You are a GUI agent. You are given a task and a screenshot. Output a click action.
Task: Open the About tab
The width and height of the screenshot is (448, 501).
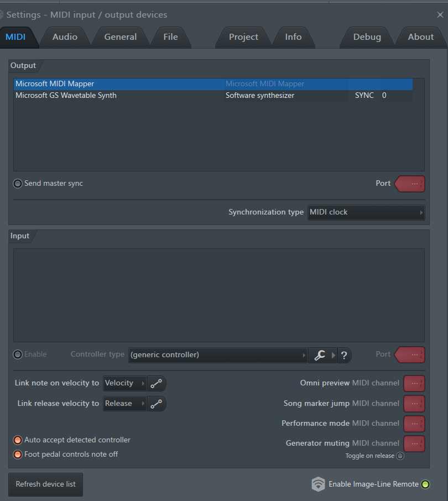pos(421,37)
